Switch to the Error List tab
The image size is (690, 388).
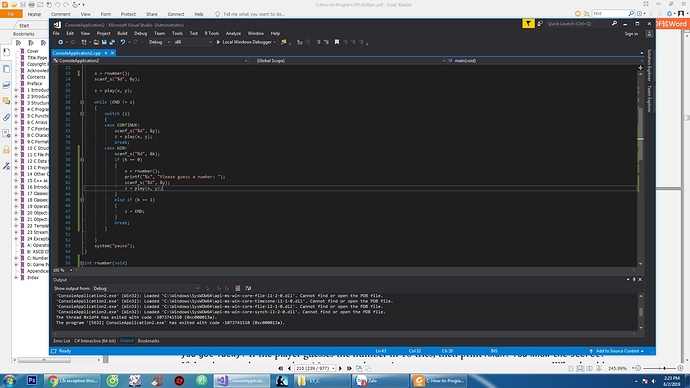click(62, 341)
